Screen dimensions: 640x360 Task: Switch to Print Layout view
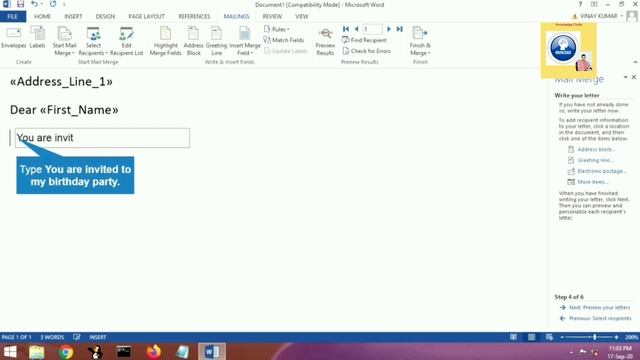[531, 337]
